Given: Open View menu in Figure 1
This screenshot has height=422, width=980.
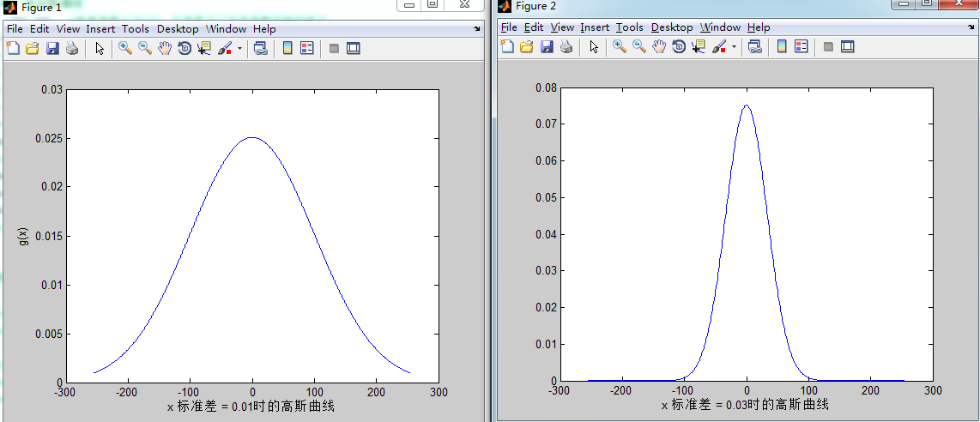Looking at the screenshot, I should click(68, 28).
